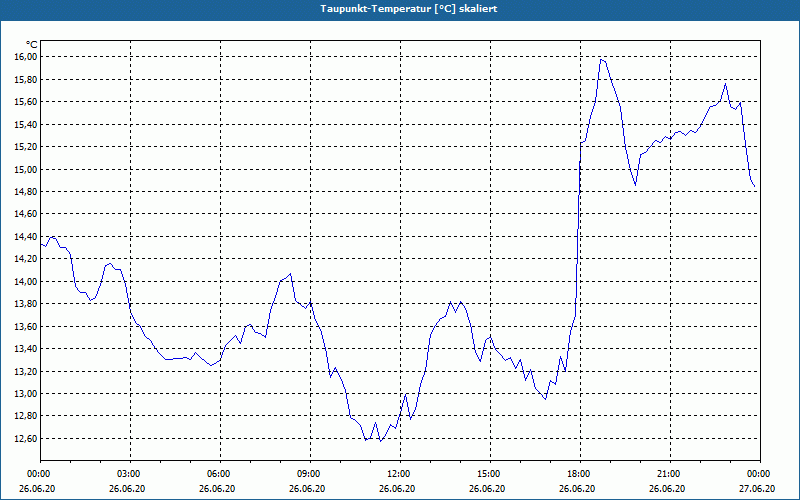Click the 15,80 y-axis label
The image size is (800, 500).
point(26,80)
